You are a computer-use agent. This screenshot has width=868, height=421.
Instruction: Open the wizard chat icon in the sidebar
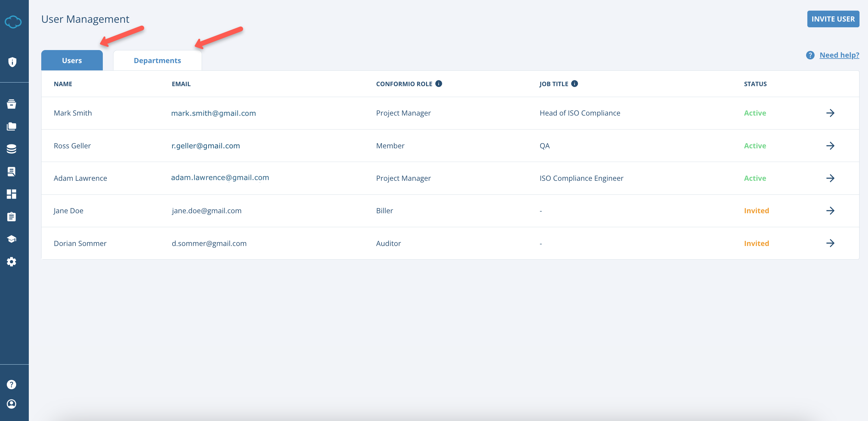pos(12,171)
